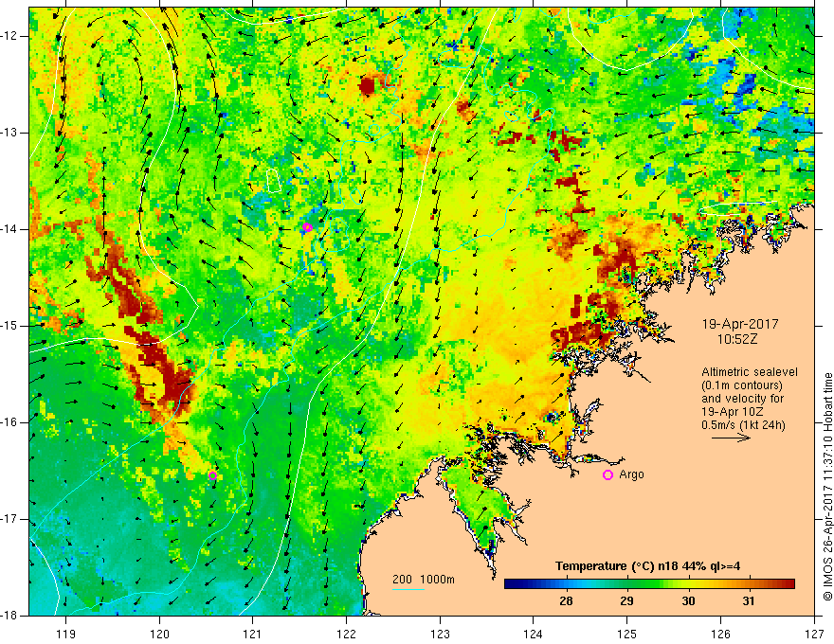
Task: Click the '10:52Z' time label
Action: [x=736, y=340]
